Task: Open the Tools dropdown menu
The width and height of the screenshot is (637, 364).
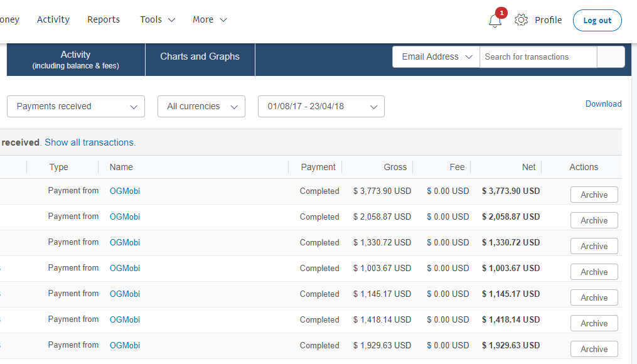Action: [x=156, y=19]
